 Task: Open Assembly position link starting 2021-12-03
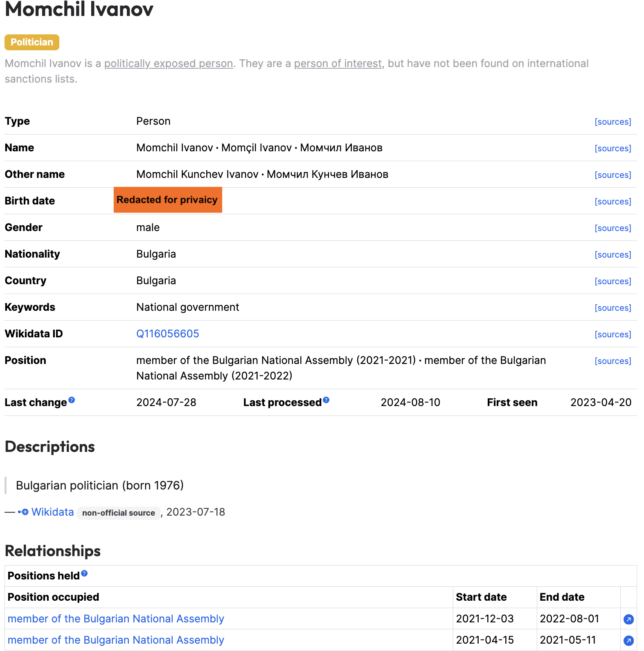(116, 619)
